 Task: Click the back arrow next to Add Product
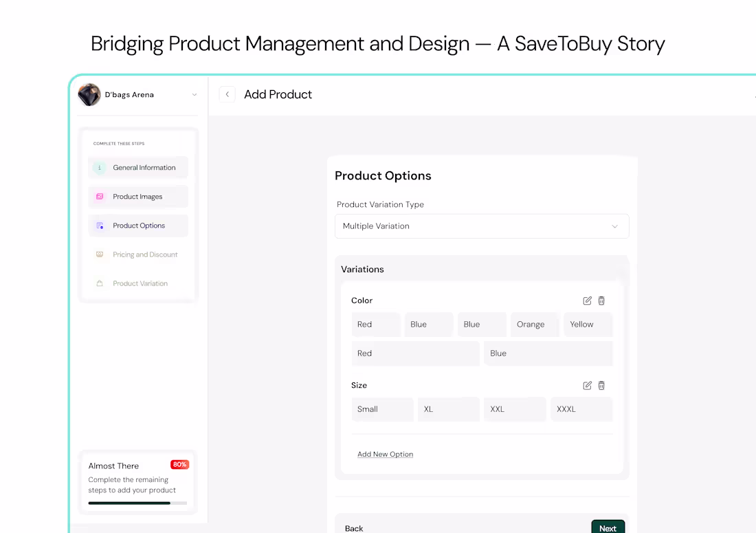tap(227, 94)
